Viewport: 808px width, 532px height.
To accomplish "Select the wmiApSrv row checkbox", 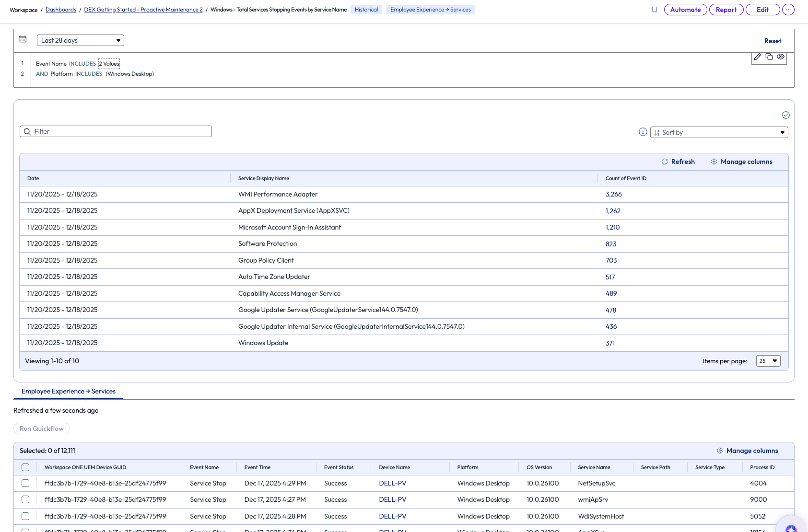I will (25, 499).
